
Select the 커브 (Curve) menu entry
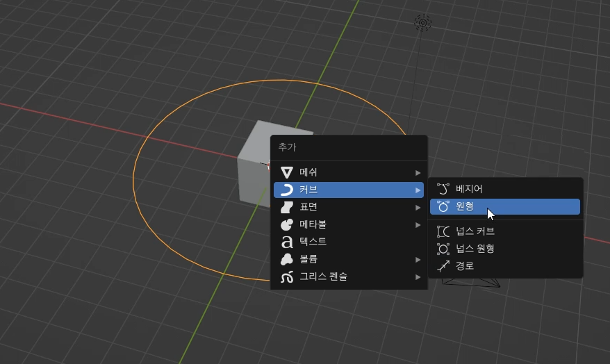pos(349,190)
